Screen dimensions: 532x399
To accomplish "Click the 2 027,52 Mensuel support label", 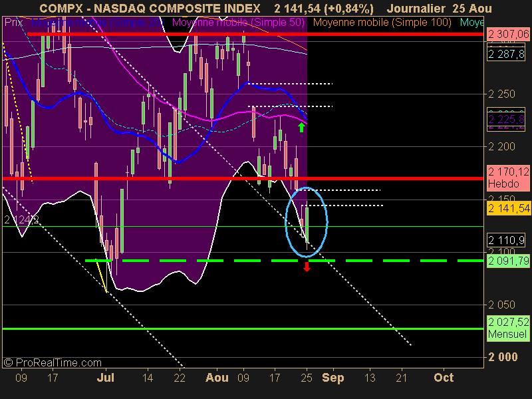I will coord(508,328).
